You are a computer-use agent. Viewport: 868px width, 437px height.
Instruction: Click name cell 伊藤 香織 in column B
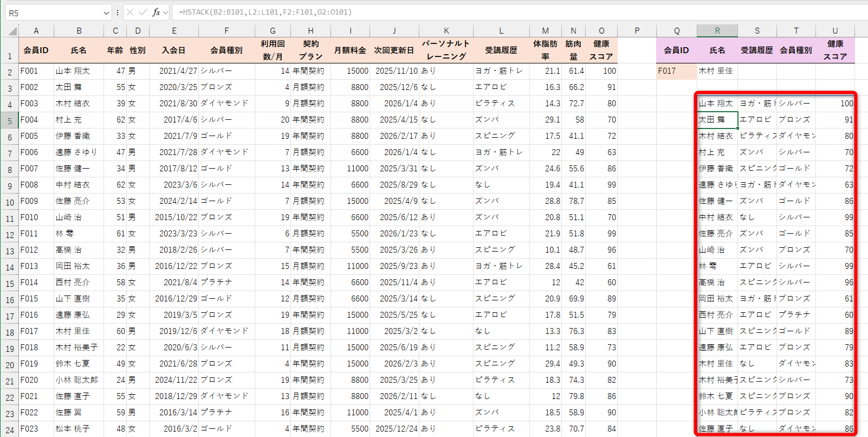point(79,136)
